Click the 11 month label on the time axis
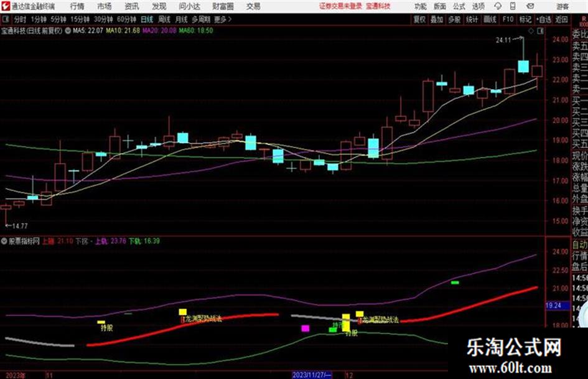The width and height of the screenshot is (588, 379). (x=50, y=375)
